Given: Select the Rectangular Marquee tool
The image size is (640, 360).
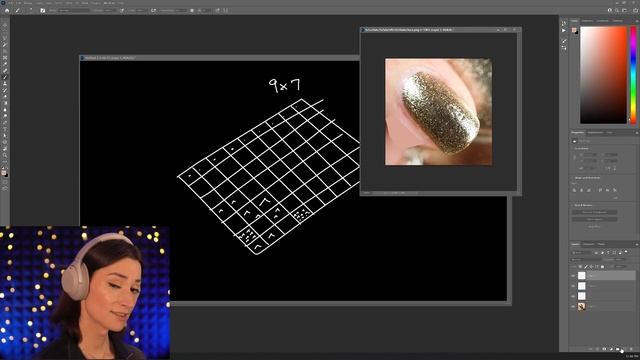Looking at the screenshot, I should pyautogui.click(x=5, y=31).
